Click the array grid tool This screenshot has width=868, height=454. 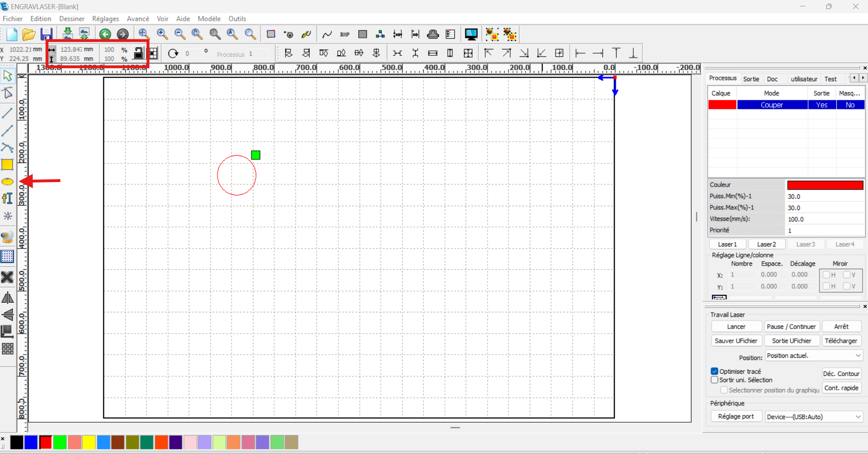[x=8, y=349]
